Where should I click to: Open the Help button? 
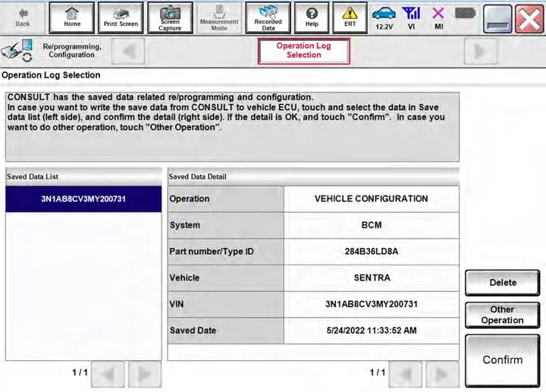(x=312, y=17)
